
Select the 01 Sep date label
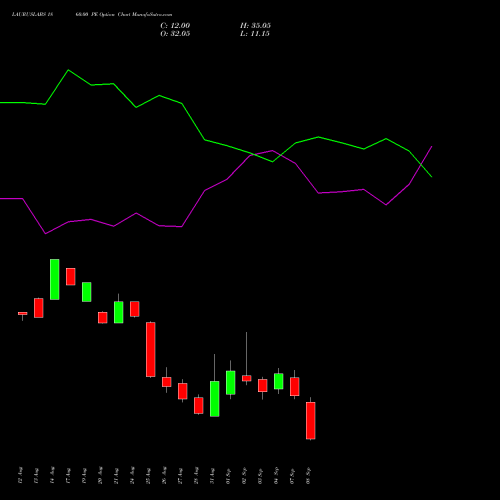[228, 475]
